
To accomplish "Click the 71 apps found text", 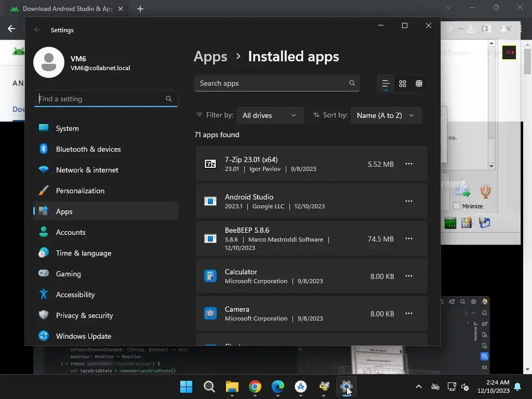I will 217,135.
